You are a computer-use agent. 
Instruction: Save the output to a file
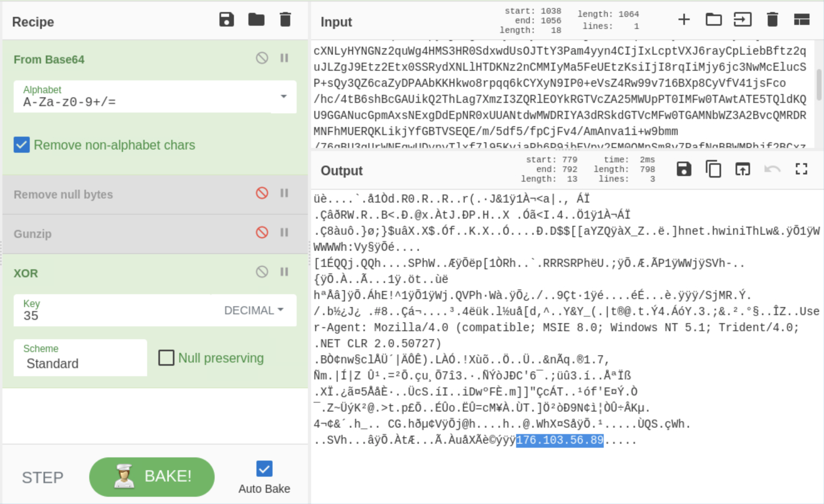685,169
